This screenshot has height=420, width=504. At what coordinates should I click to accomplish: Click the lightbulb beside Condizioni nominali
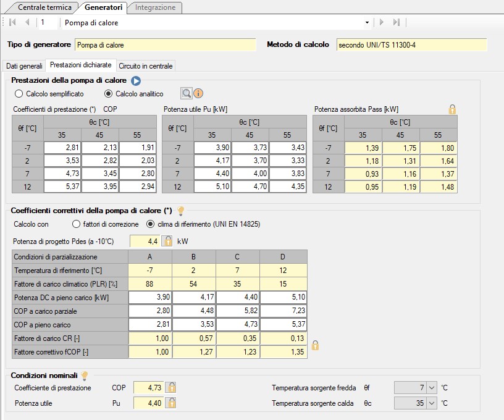[x=85, y=375]
